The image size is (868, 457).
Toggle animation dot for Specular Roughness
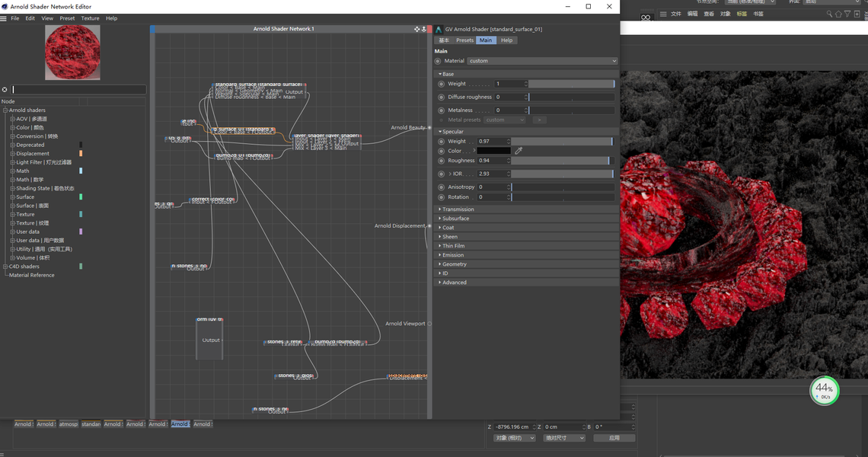pos(441,161)
